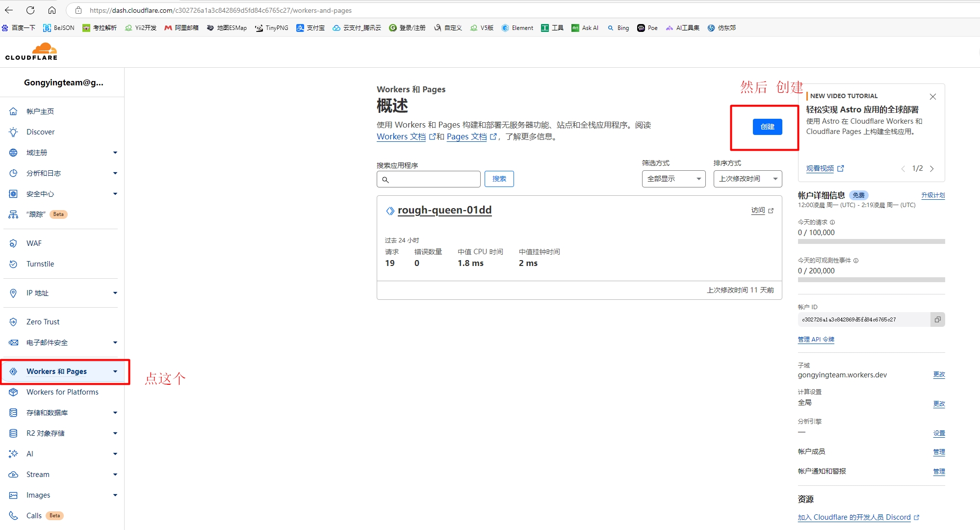
Task: Click the Cloudflare logo
Action: point(31,52)
